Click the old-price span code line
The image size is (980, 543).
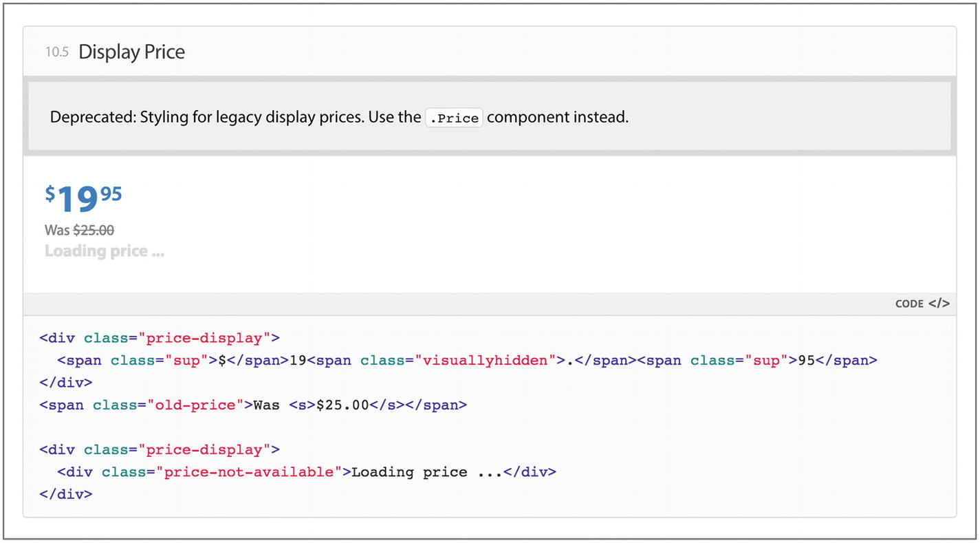tap(253, 405)
